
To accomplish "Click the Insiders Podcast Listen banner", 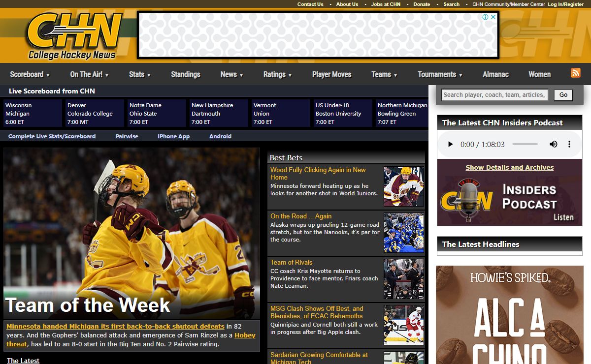I will (509, 201).
